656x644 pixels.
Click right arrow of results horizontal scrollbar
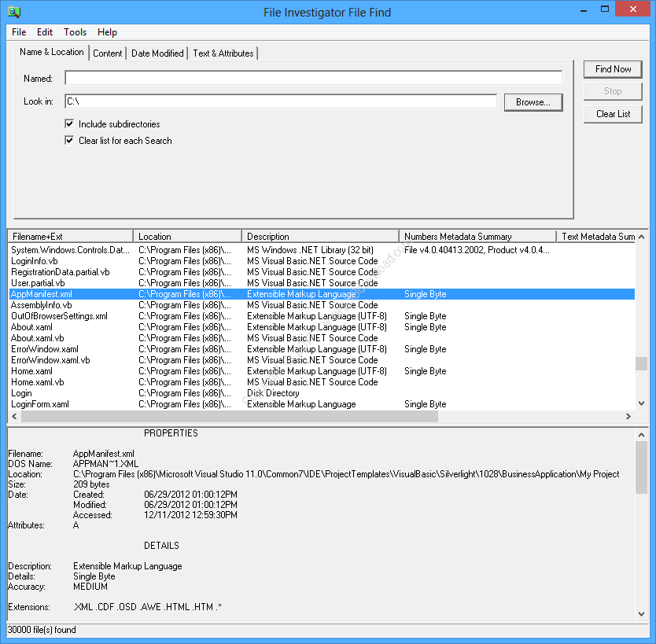coord(628,417)
